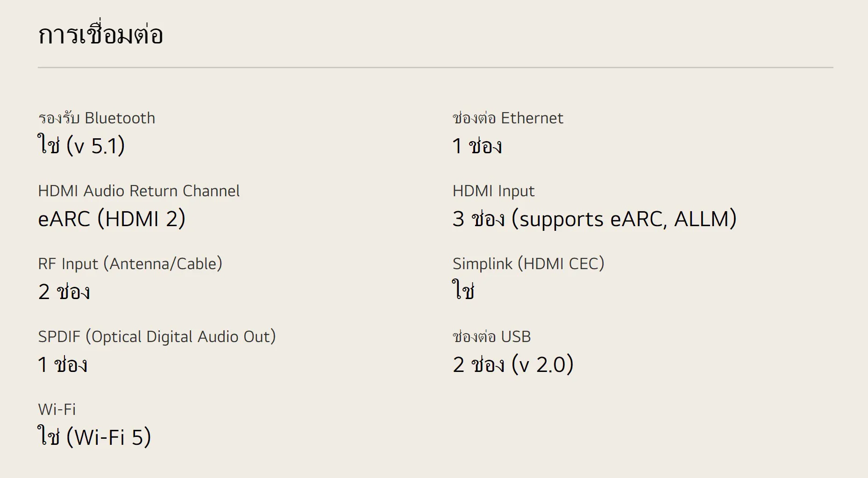Select the RF Input value 2 ช่อง

[64, 292]
